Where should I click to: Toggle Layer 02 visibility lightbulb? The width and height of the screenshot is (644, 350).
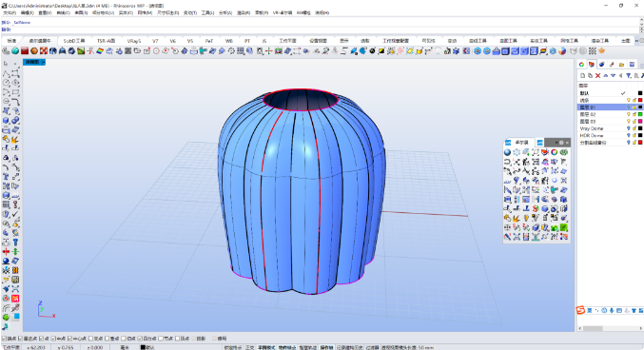coord(628,114)
